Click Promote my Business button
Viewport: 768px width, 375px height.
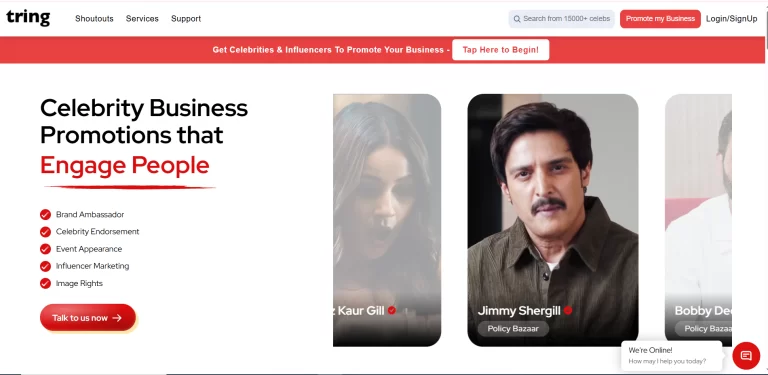(660, 19)
